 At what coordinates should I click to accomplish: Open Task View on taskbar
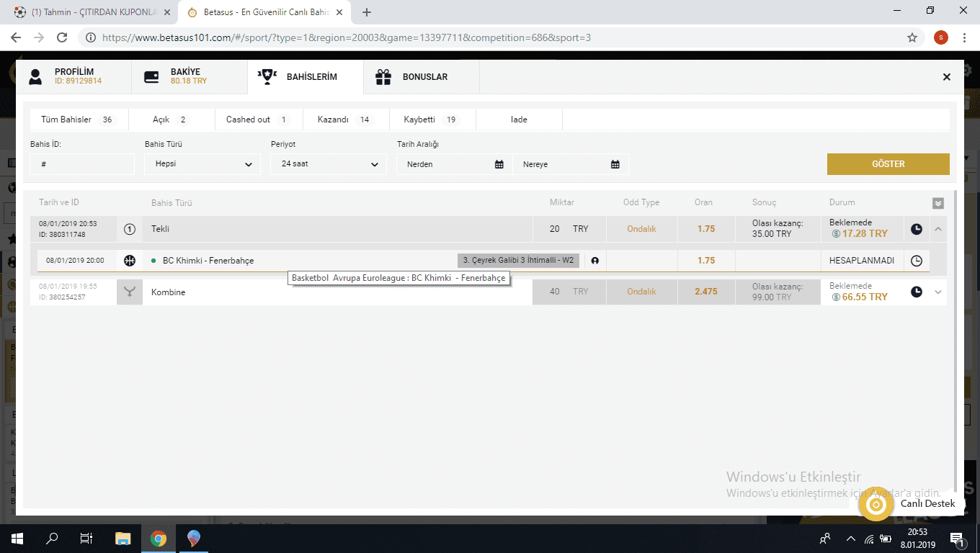point(86,539)
